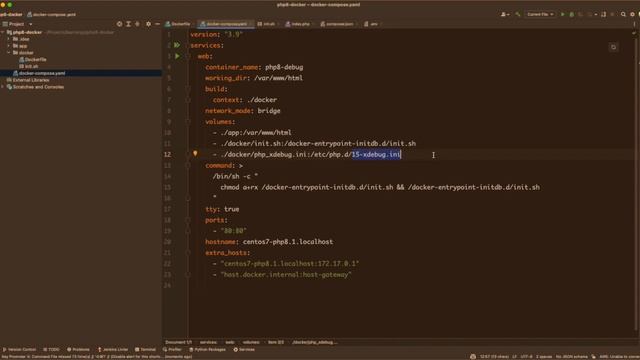Run all services with the double-arrow gutter icon
This screenshot has width=640, height=360.
177,45
